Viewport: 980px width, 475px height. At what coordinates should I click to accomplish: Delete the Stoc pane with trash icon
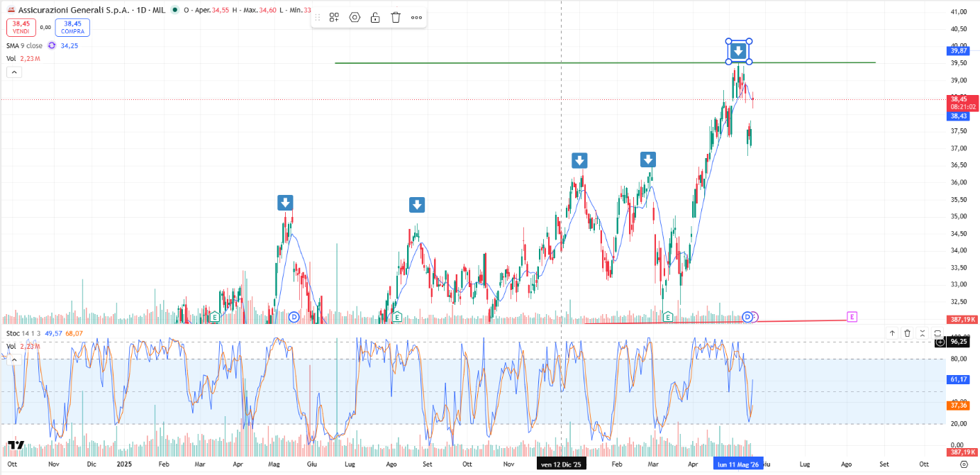tap(907, 333)
